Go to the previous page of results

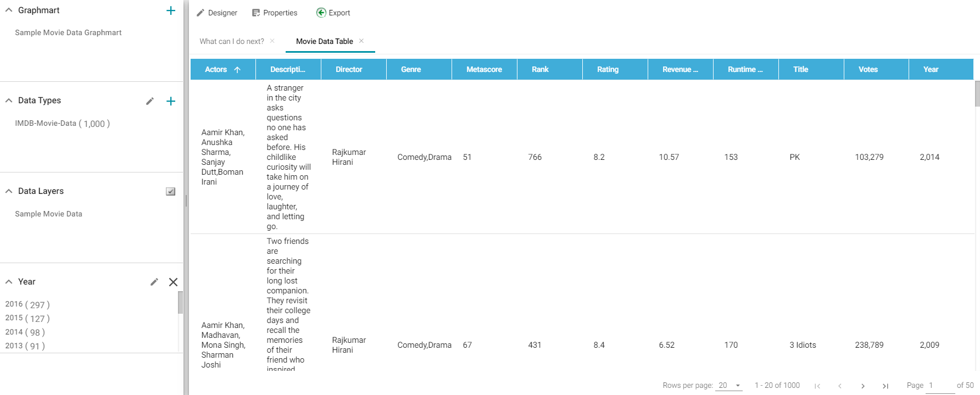pos(840,386)
